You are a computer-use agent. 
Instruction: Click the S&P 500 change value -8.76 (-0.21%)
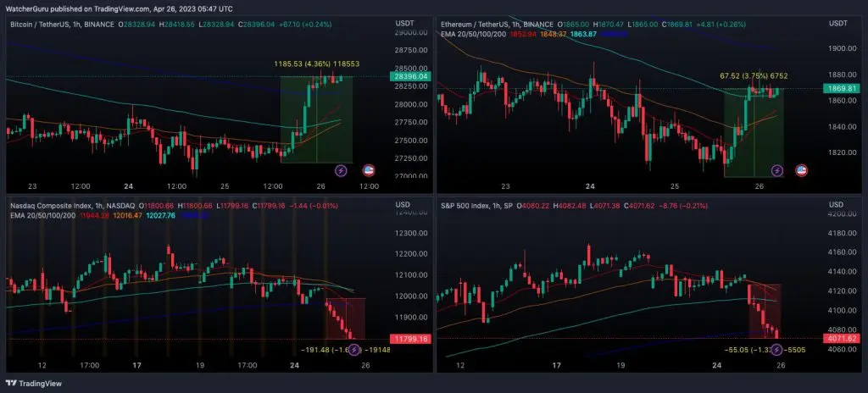(x=683, y=206)
